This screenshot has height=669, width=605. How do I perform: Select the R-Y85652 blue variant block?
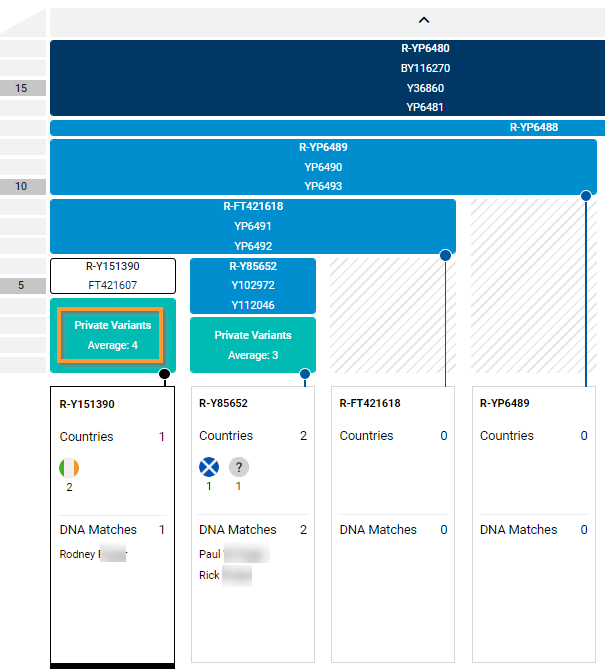[x=252, y=285]
